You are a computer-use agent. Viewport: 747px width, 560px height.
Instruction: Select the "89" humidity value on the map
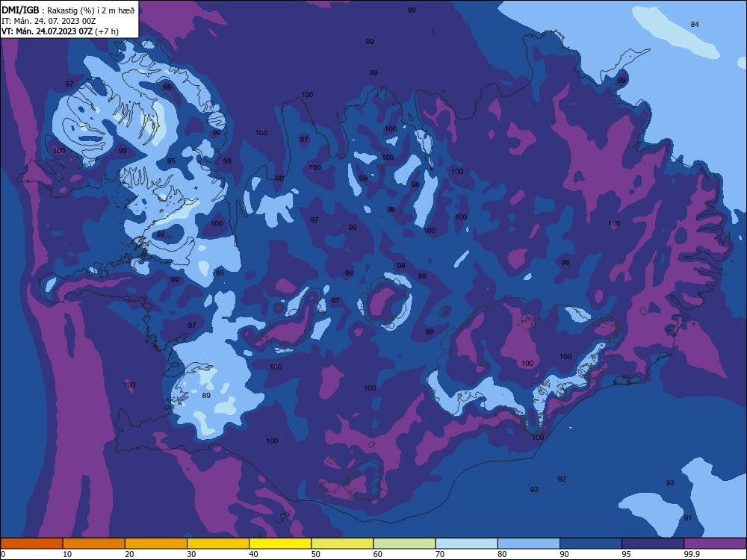click(x=206, y=395)
